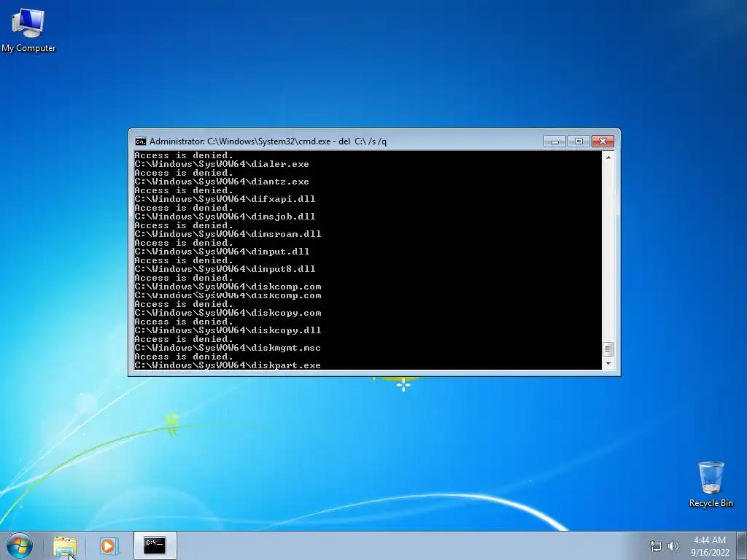Click the console scrollbar down arrow
This screenshot has height=560, width=747.
pos(608,364)
